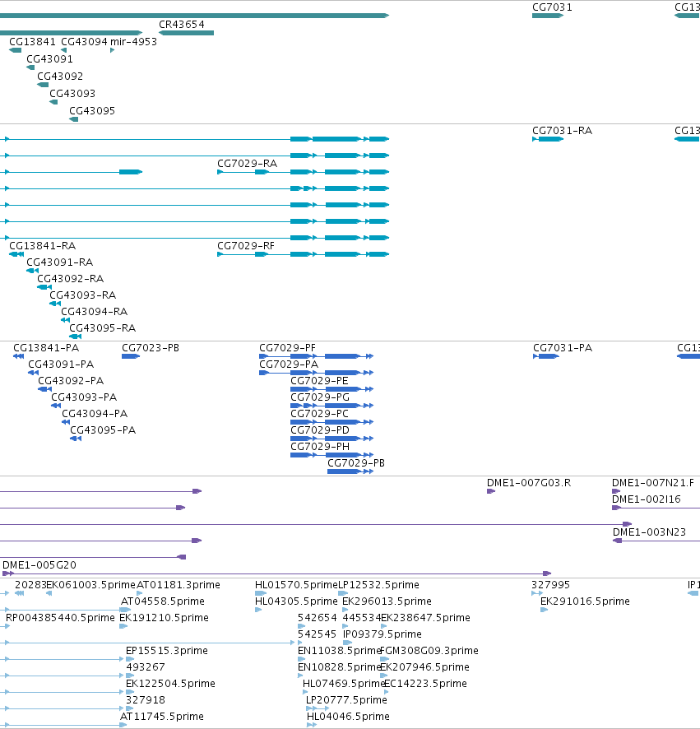Click the EK191210.5prime EST label

point(164,618)
